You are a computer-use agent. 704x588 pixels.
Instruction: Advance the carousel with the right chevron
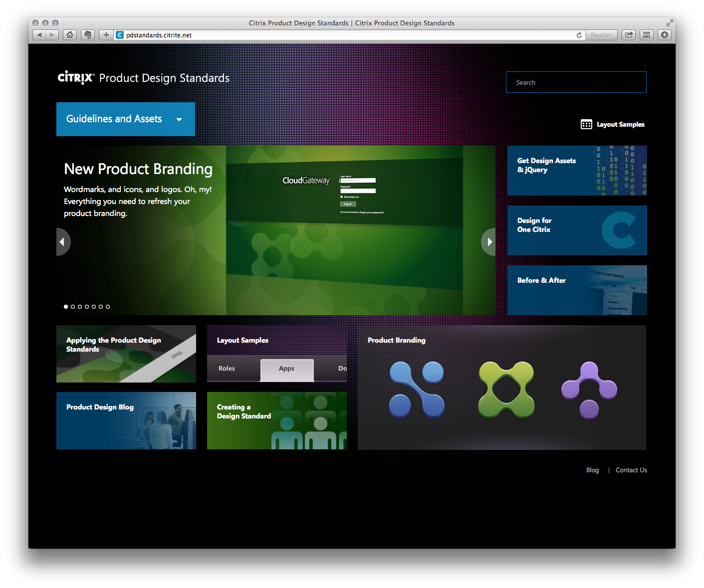click(x=488, y=241)
